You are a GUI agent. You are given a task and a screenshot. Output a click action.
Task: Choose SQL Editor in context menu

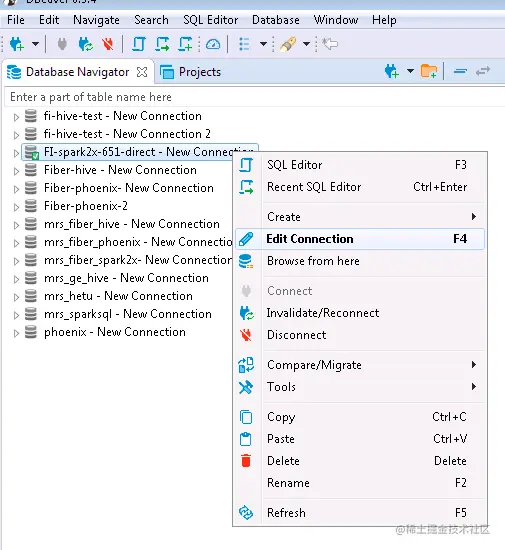click(x=360, y=165)
